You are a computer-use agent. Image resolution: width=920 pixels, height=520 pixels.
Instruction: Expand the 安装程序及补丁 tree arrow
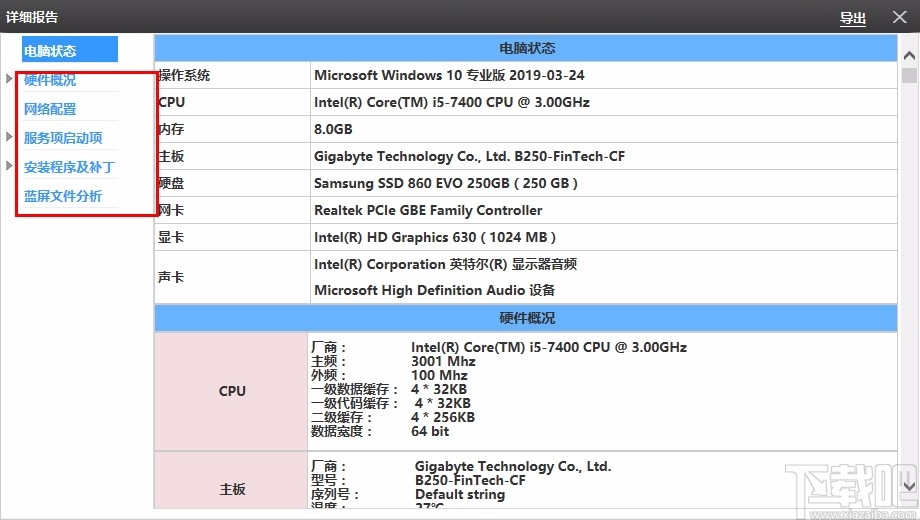click(9, 166)
